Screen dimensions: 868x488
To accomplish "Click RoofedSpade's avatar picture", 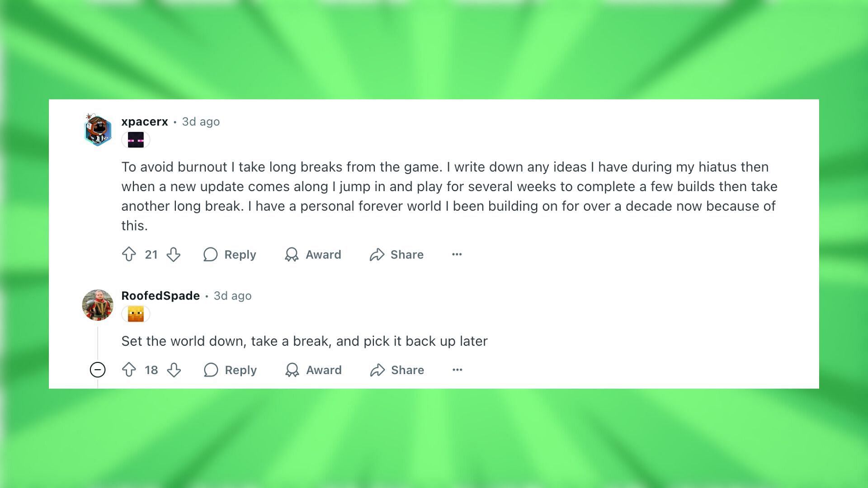I will pos(98,305).
